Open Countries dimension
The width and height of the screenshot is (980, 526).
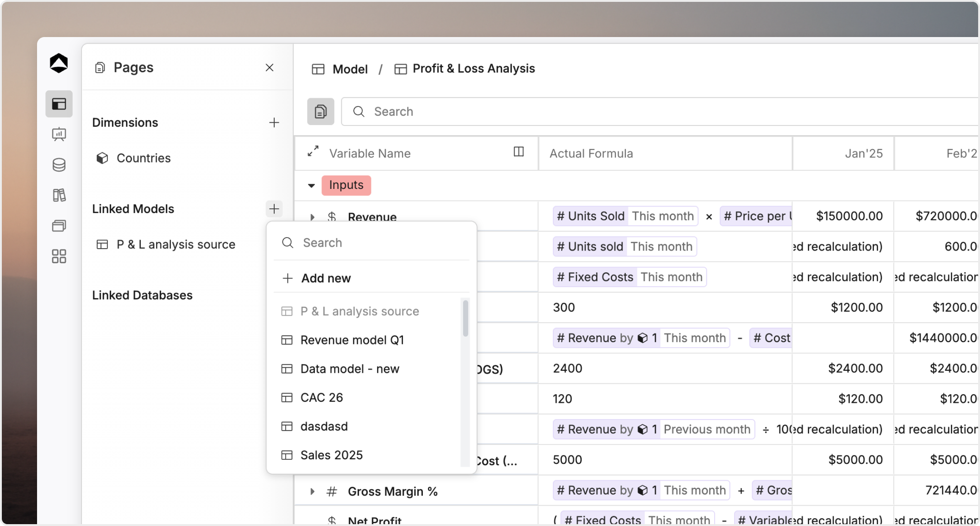144,158
